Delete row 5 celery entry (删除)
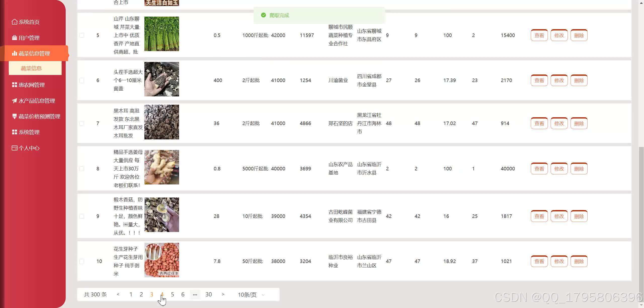Screen dimensions: 644x308 [579, 35]
